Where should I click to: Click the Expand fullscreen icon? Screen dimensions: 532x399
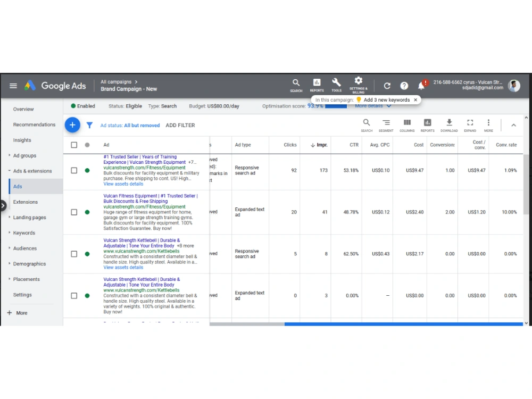click(x=470, y=125)
